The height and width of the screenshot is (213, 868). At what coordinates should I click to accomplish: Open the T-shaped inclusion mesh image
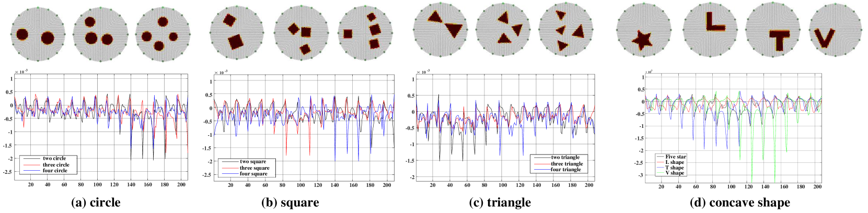tap(773, 30)
